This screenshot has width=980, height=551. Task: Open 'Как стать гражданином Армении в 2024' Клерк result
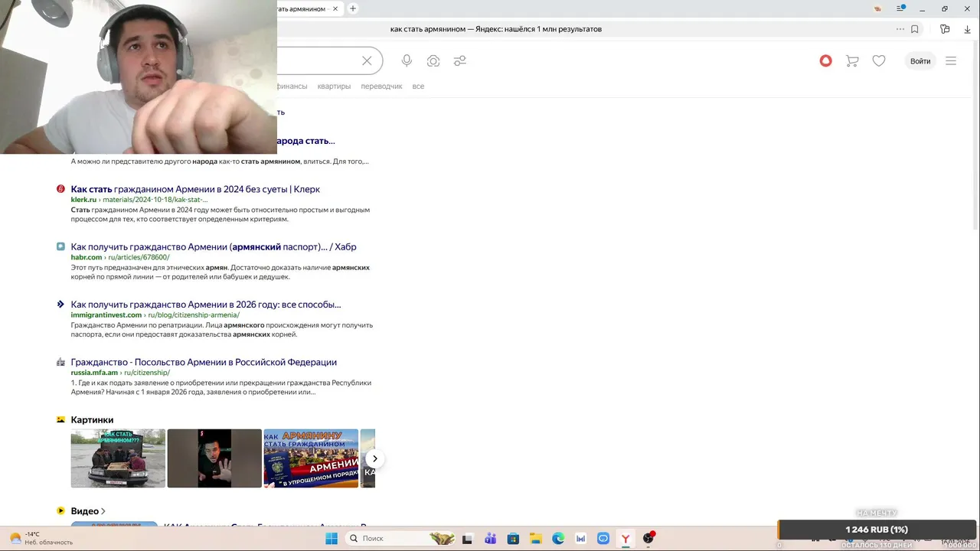[195, 189]
